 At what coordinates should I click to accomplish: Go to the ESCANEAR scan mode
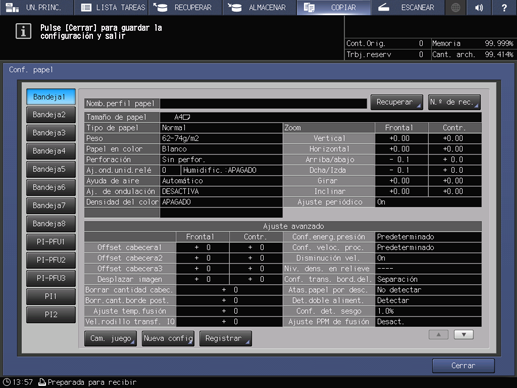pyautogui.click(x=407, y=7)
